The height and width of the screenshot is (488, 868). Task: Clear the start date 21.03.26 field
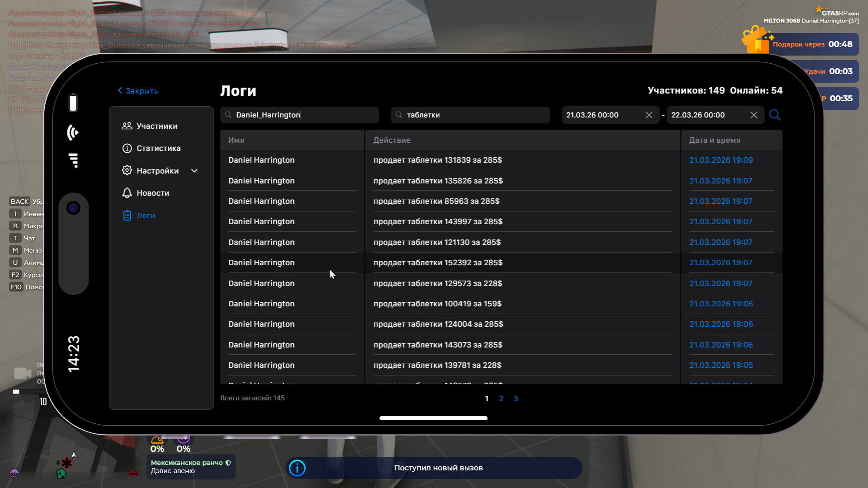[649, 115]
